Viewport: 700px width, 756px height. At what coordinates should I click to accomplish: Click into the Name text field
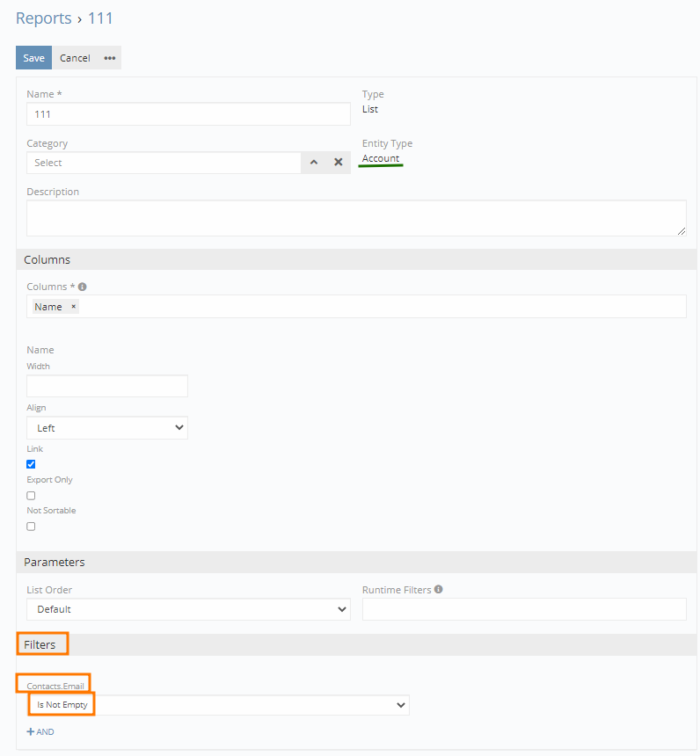[x=188, y=114]
